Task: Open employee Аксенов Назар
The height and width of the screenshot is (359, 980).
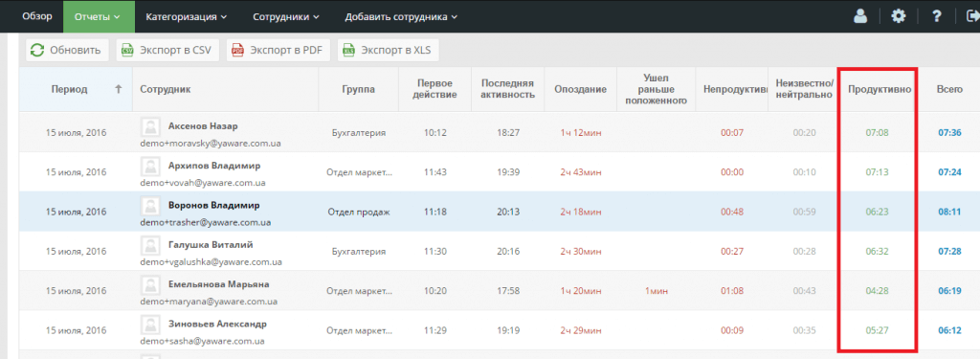Action: pyautogui.click(x=203, y=125)
